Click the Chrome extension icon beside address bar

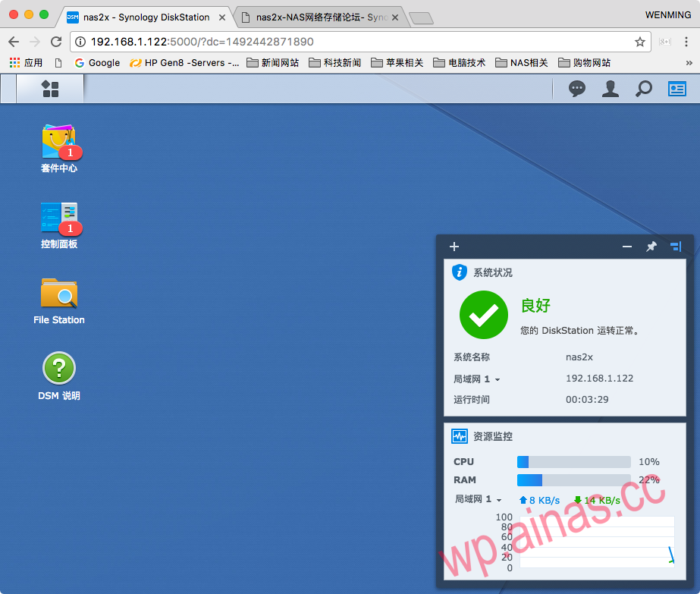[x=664, y=42]
